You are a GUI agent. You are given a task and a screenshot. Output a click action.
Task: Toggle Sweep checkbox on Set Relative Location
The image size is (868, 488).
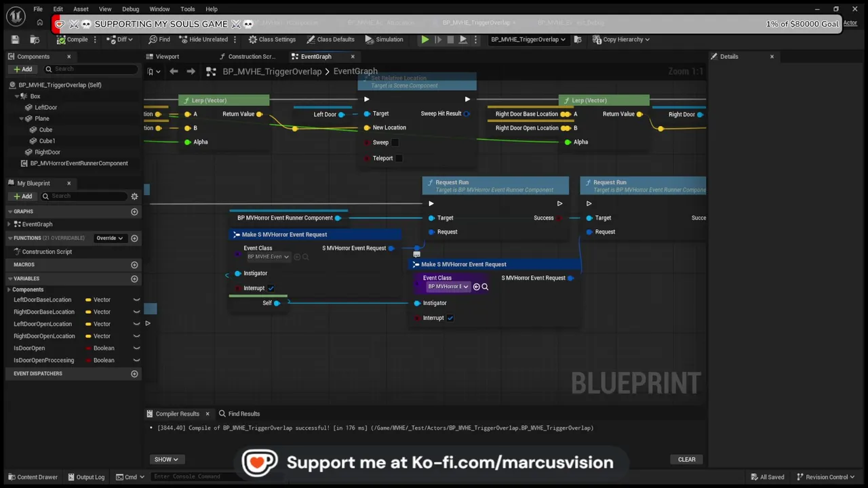click(395, 142)
